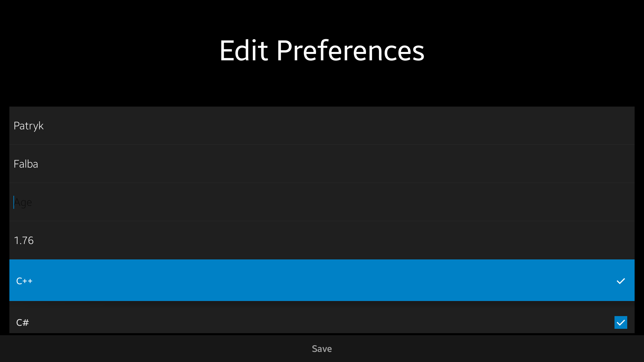Click into the empty Age field
The image size is (644, 362).
click(x=322, y=202)
